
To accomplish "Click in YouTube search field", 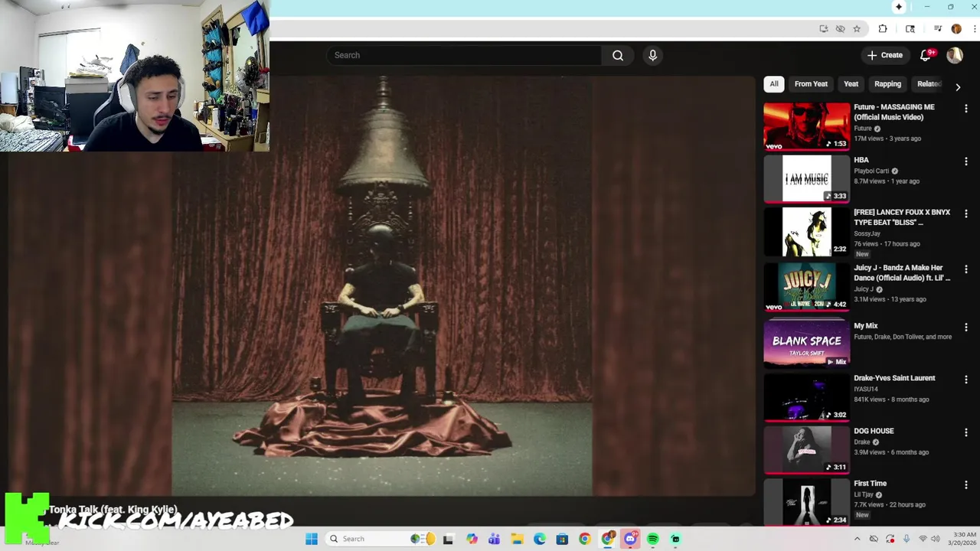I will [464, 55].
